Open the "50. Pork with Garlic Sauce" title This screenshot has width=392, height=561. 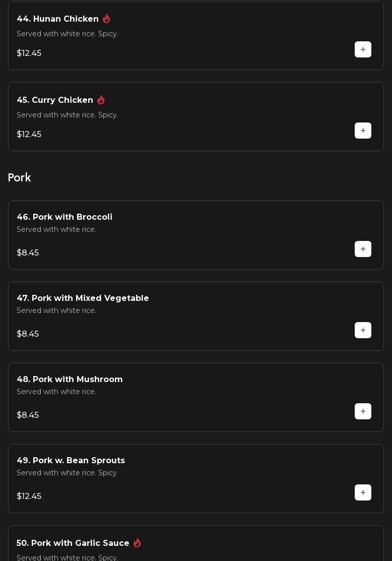coord(73,543)
